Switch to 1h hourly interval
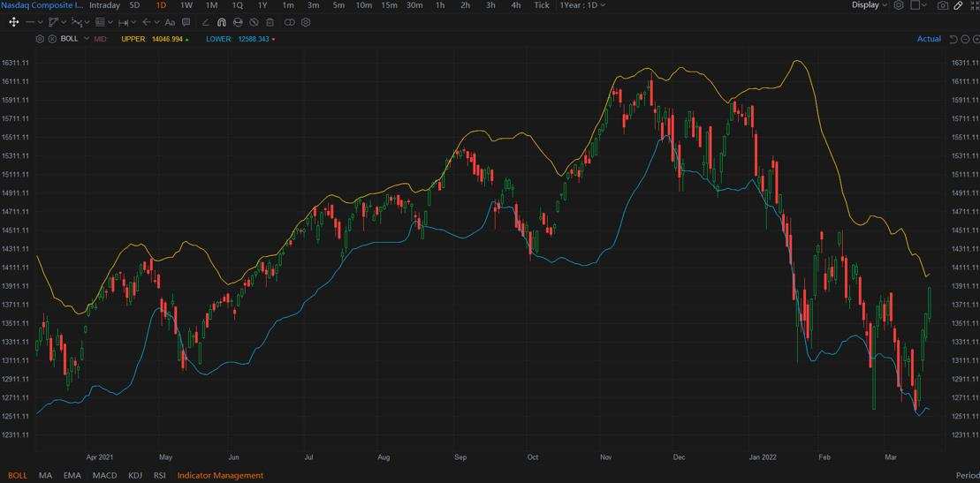The height and width of the screenshot is (483, 980). point(440,5)
